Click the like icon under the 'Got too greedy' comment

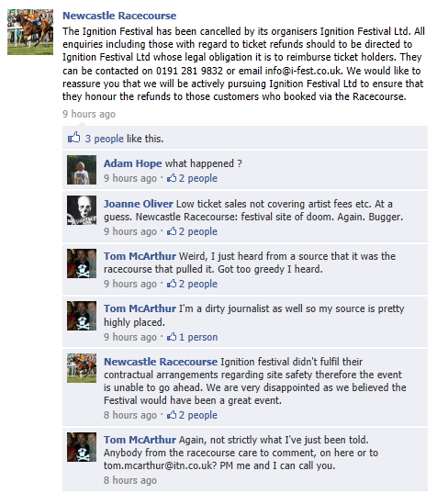[172, 284]
